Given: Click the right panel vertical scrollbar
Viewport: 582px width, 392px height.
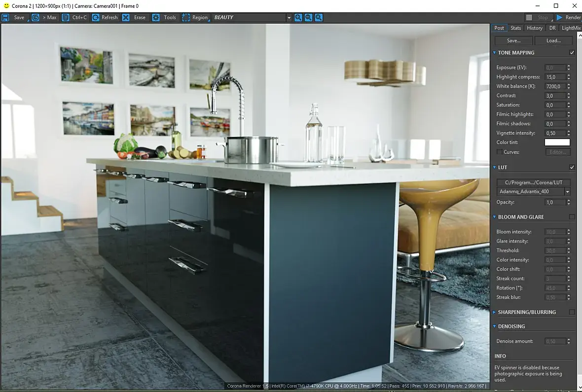Looking at the screenshot, I should point(580,211).
